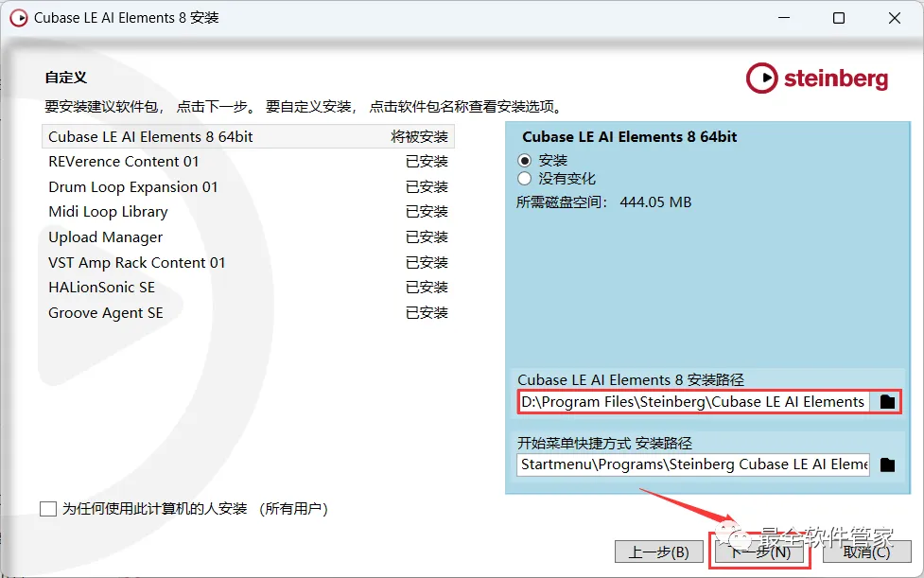Select the 安装 radio option

[525, 160]
